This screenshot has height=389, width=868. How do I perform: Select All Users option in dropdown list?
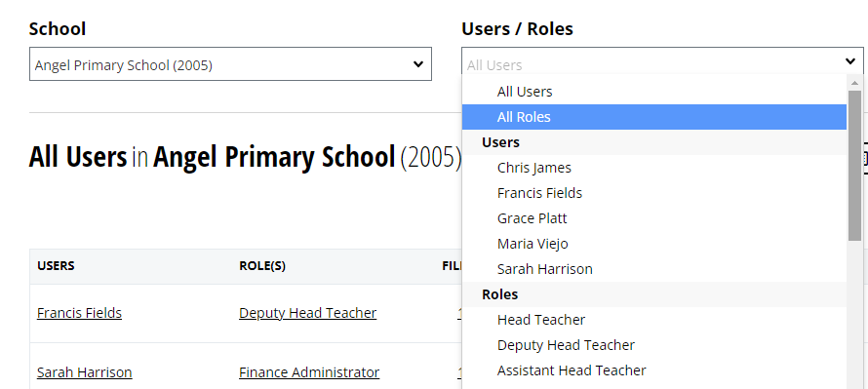click(x=654, y=92)
